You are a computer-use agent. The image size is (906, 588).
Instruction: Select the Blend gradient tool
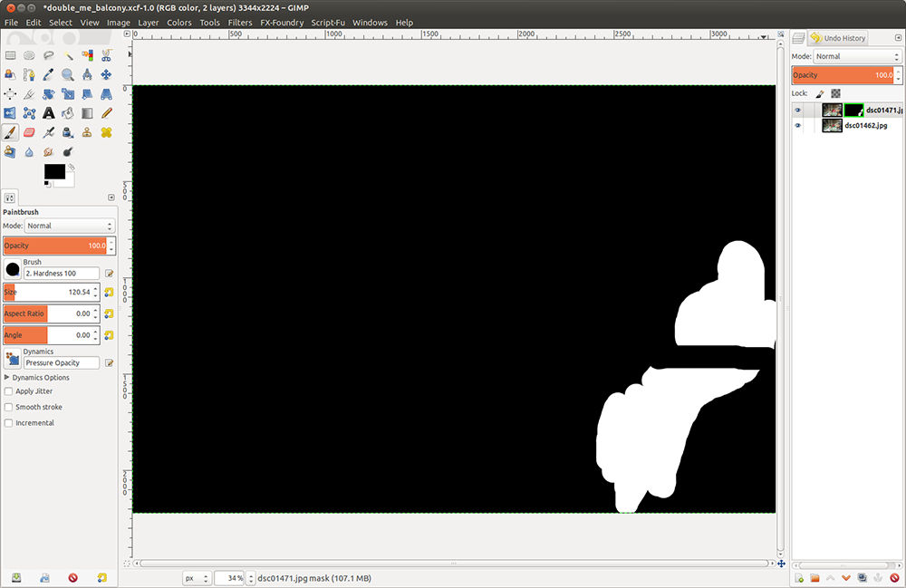tap(87, 113)
